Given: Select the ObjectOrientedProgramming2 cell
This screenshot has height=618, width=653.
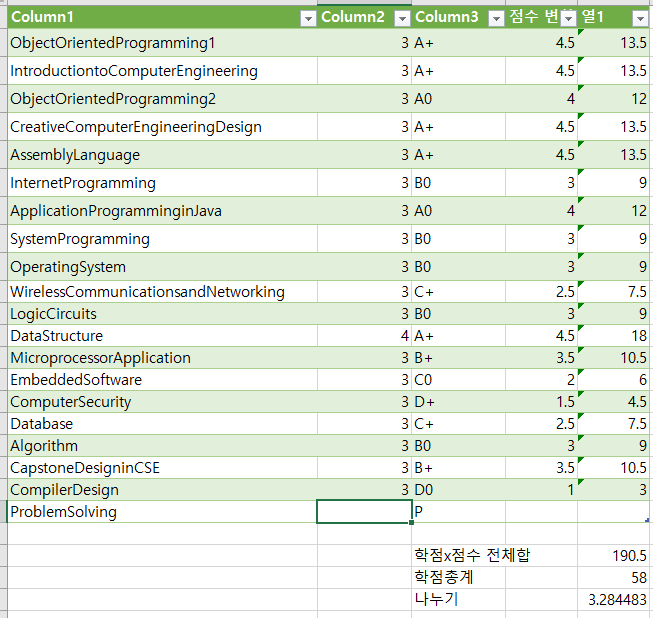Looking at the screenshot, I should [162, 99].
